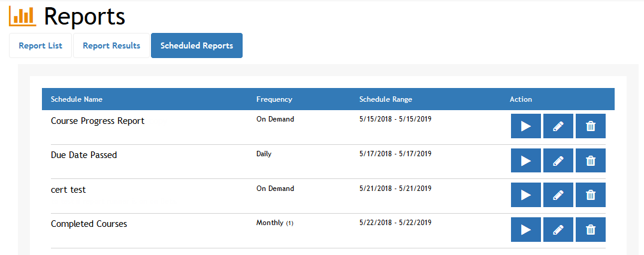644x255 pixels.
Task: Open the Report Results tab
Action: tap(111, 45)
